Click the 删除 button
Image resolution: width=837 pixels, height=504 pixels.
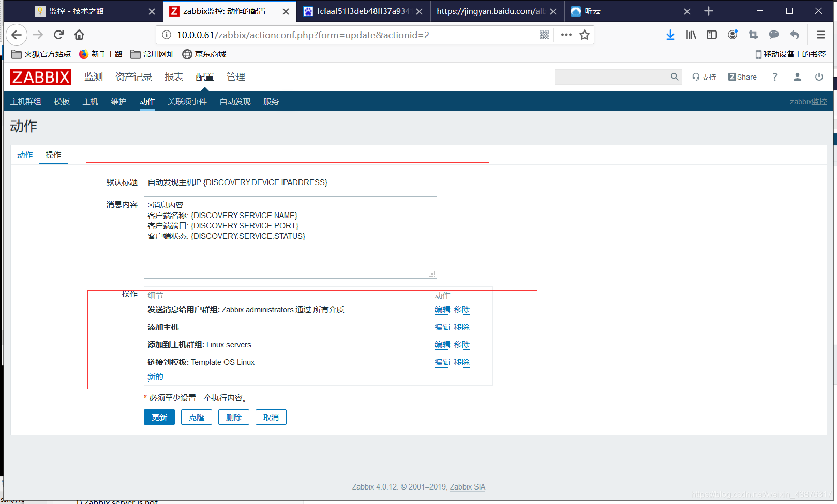tap(234, 417)
